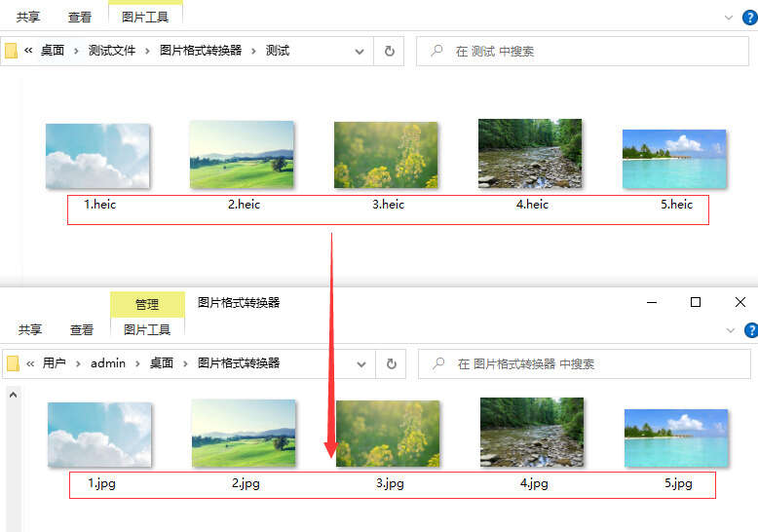The image size is (758, 532).
Task: Click the folder icon in the lower address bar
Action: [13, 363]
